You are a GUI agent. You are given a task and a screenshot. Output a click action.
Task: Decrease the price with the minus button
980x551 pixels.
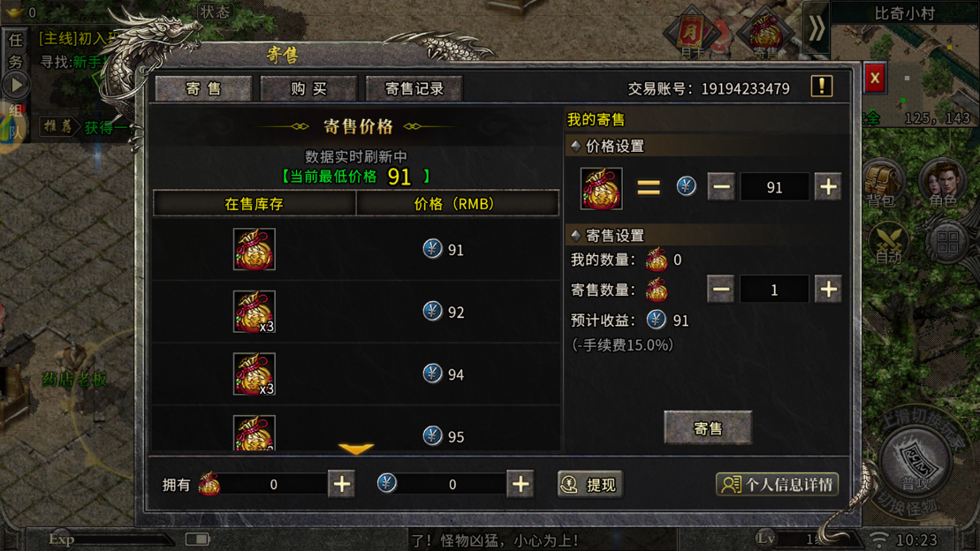pyautogui.click(x=720, y=187)
